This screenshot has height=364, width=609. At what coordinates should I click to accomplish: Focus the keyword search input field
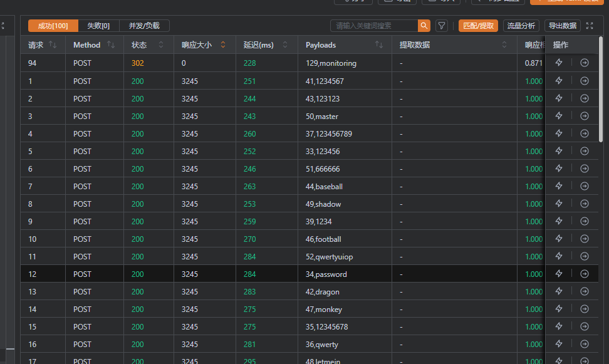[x=374, y=26]
